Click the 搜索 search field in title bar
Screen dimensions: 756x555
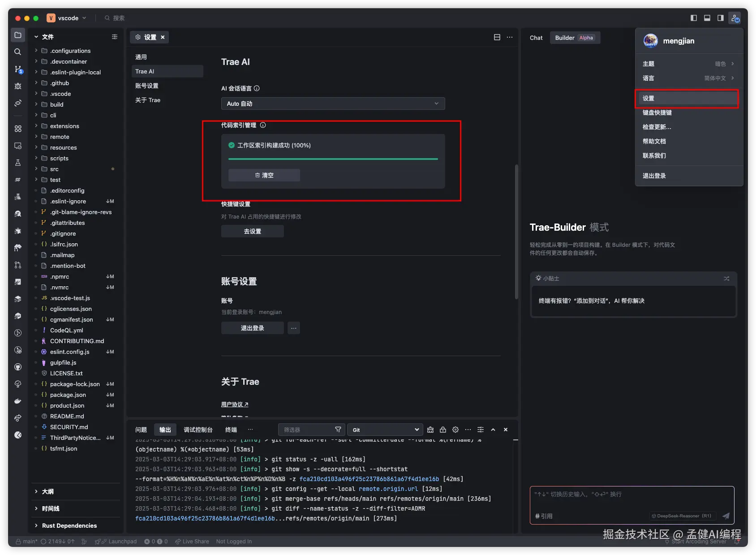tap(115, 18)
